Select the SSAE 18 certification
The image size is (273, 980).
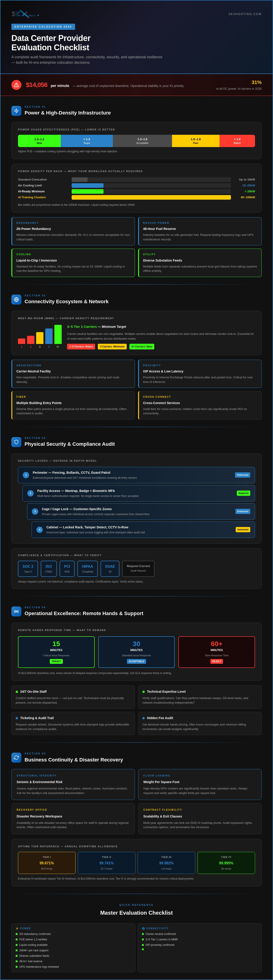[110, 569]
